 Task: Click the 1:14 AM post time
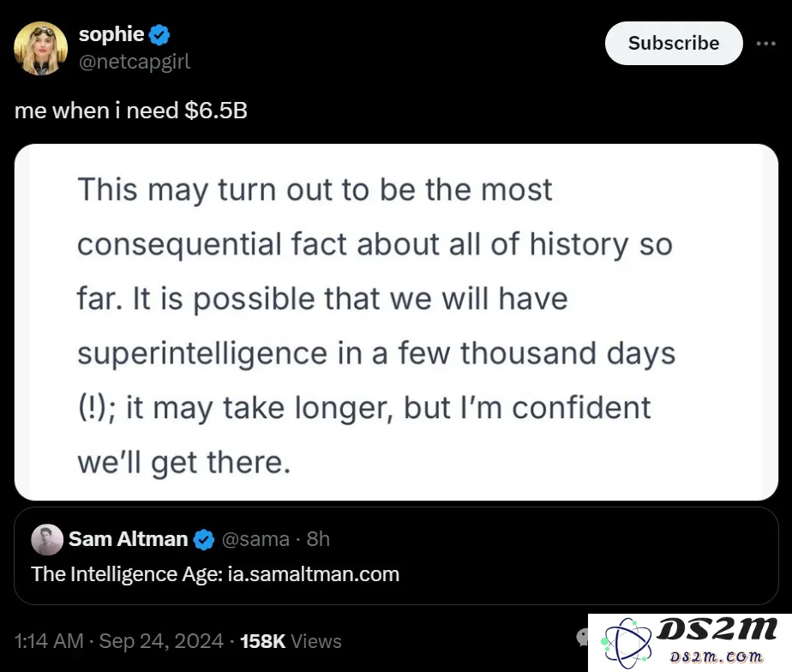[49, 641]
